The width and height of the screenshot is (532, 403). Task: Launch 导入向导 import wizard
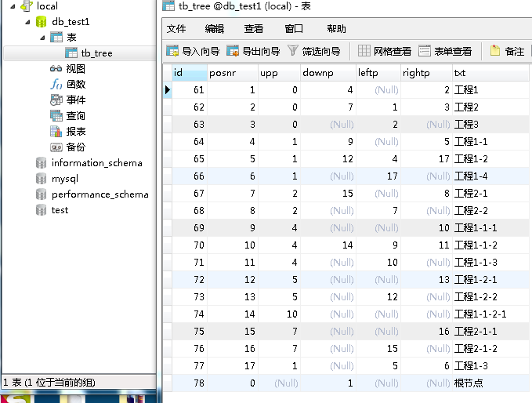(x=193, y=51)
